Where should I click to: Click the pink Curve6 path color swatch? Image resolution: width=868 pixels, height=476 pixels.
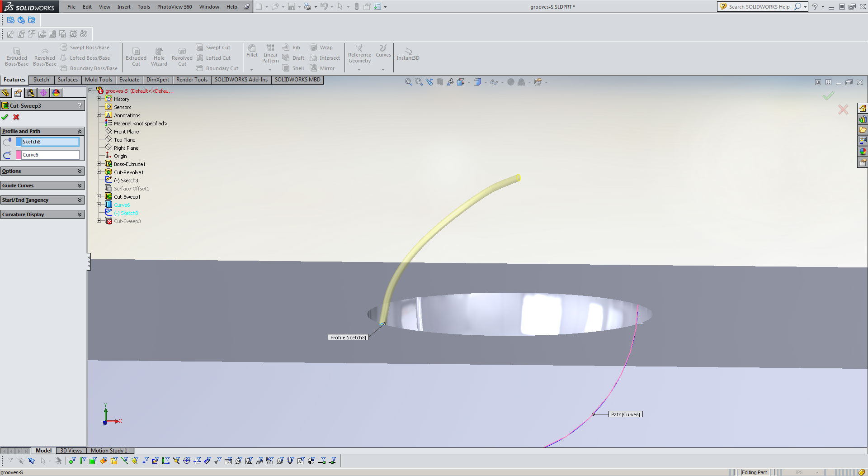[18, 154]
